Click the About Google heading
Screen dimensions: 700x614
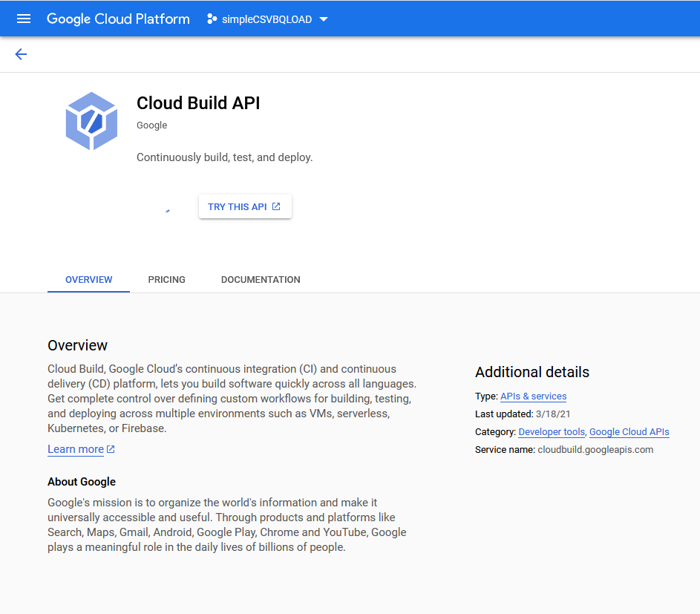82,482
